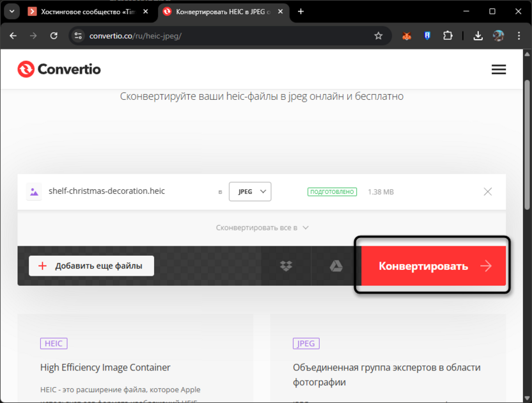Remove shelf-christmas-decoration.heic from the list
The width and height of the screenshot is (532, 403).
pos(488,191)
